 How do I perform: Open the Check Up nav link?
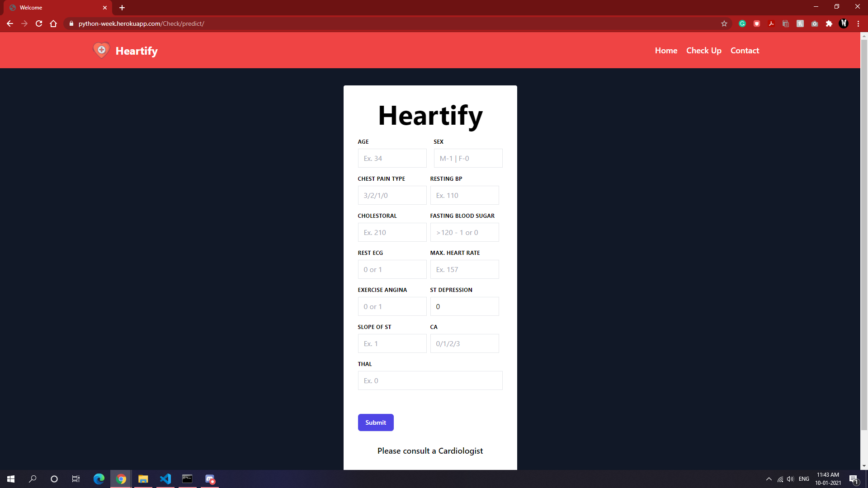coord(703,51)
